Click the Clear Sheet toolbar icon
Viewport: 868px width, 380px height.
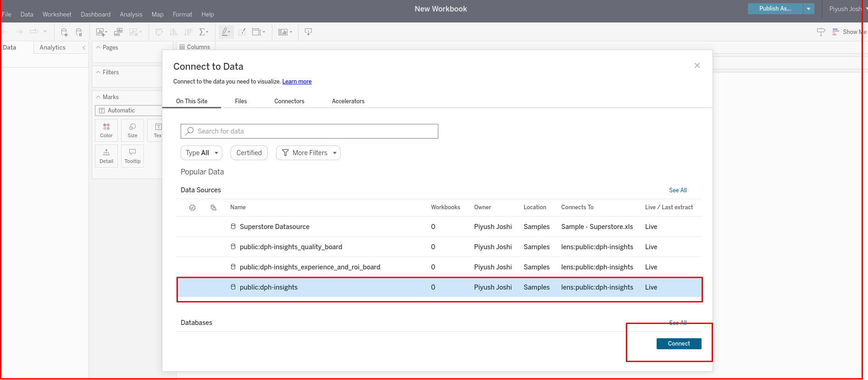(x=135, y=32)
